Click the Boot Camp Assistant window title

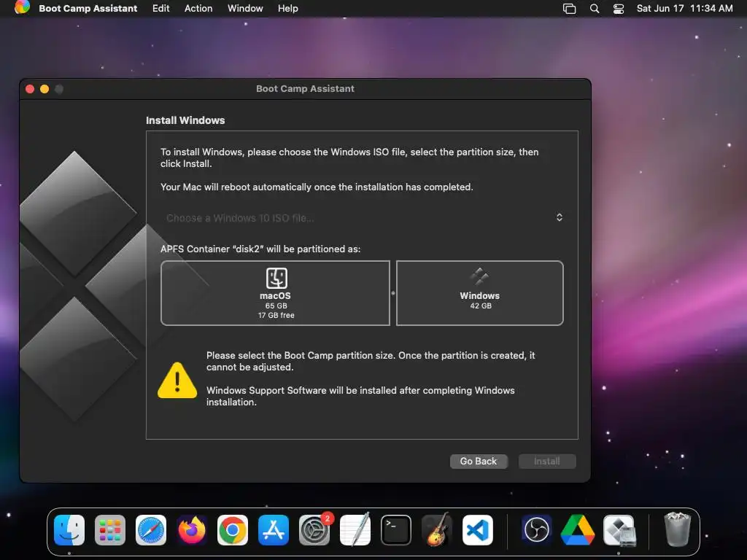306,88
